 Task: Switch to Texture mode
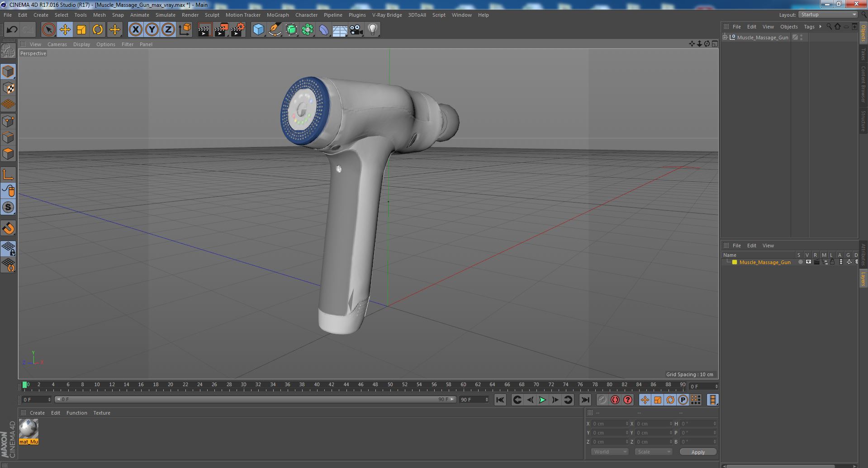point(8,88)
